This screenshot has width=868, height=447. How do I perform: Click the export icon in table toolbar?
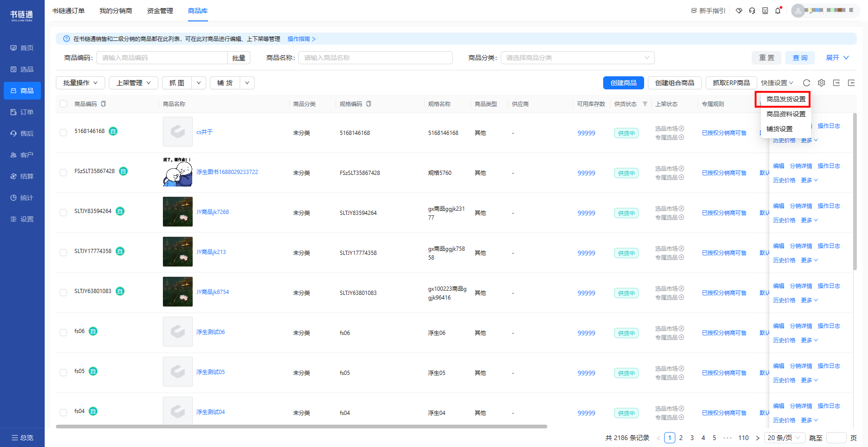point(836,83)
